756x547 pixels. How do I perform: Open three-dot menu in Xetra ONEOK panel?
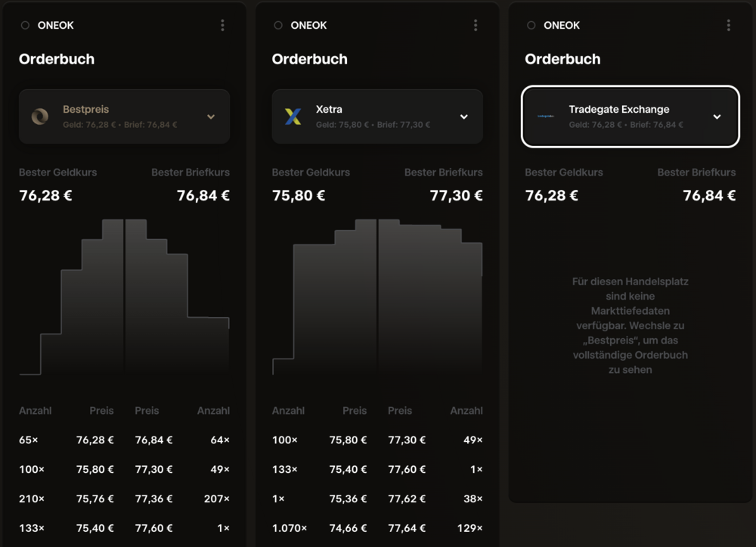[476, 25]
